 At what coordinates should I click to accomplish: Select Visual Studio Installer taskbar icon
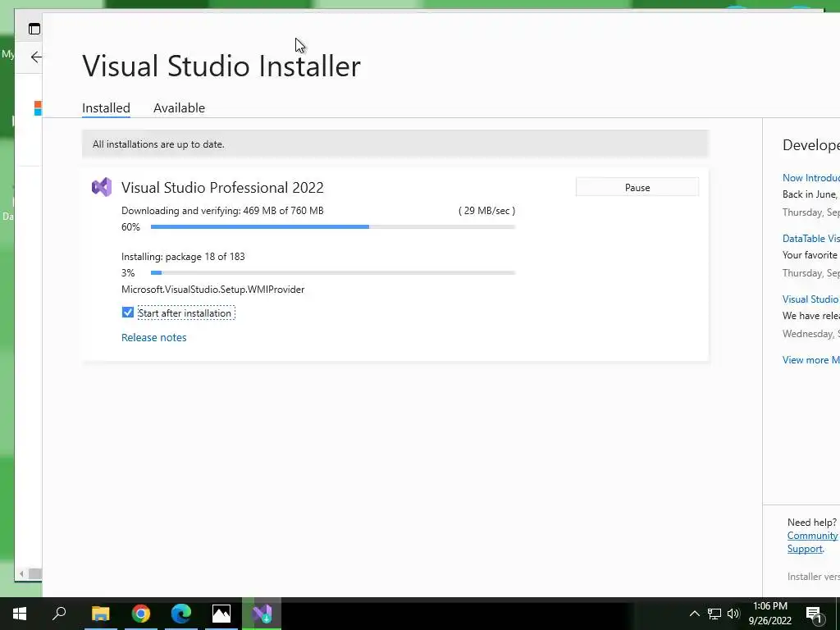tap(262, 614)
